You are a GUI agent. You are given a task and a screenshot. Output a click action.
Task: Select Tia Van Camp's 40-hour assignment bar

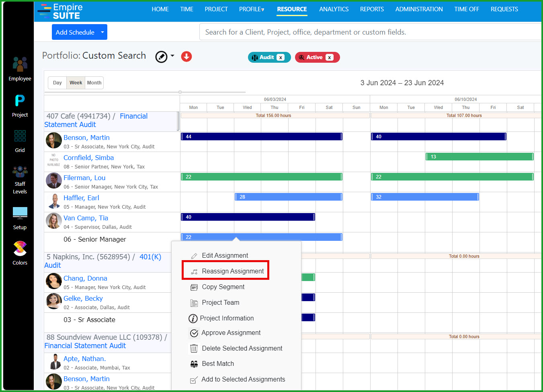tap(248, 217)
